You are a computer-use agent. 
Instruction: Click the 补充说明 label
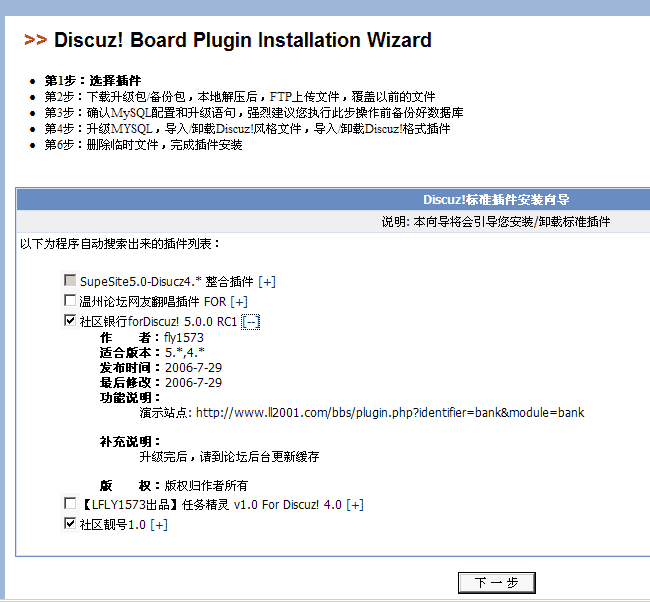coord(130,442)
